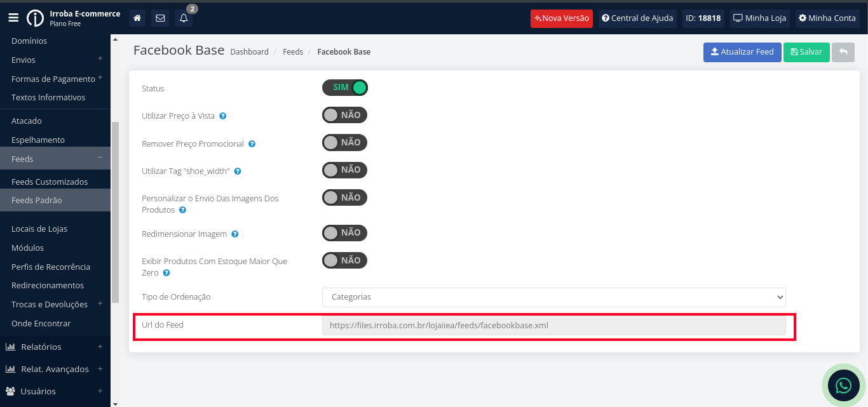Click the Usuários people icon
The image size is (868, 407).
[x=10, y=391]
